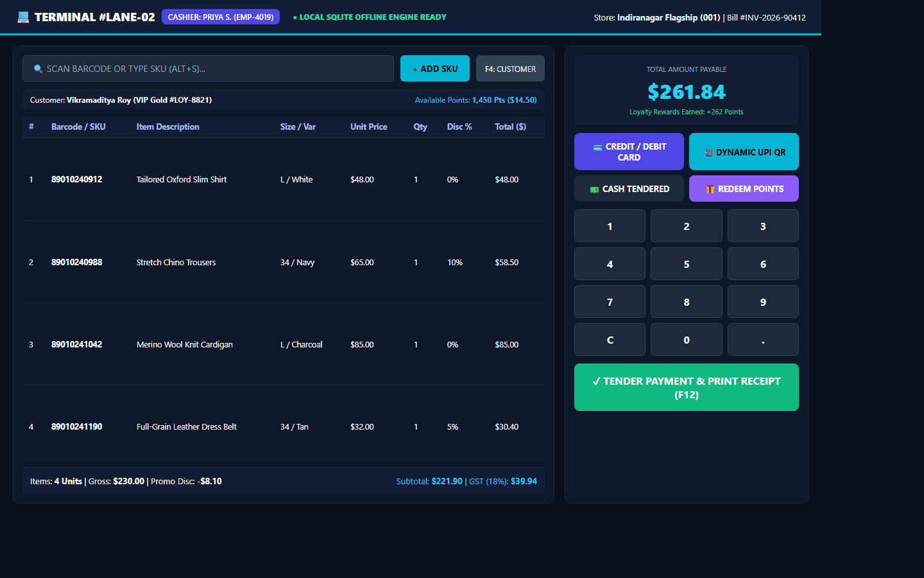Click the Barcode / SKU column header
The height and width of the screenshot is (578, 924).
[x=78, y=127]
